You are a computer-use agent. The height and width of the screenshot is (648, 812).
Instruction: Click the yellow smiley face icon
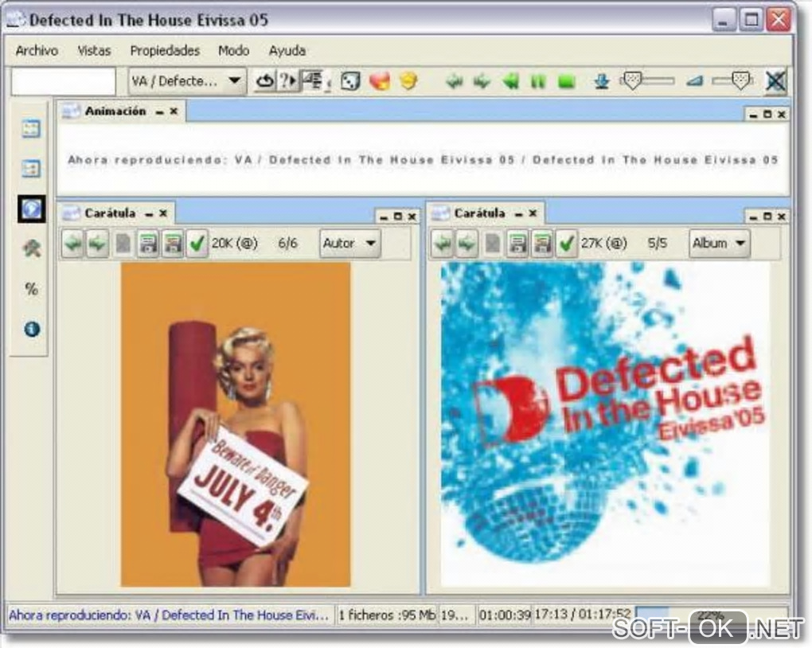point(408,81)
